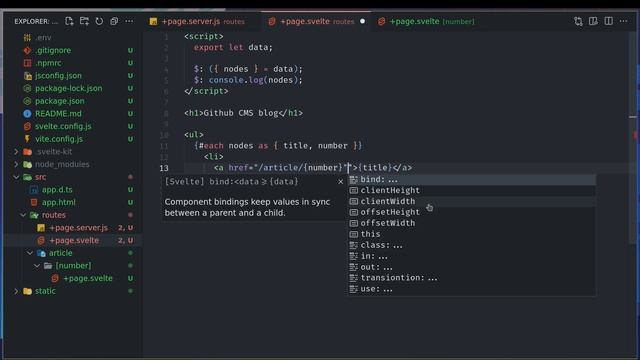Open the preview to the side icon
The width and height of the screenshot is (640, 360).
point(593,21)
